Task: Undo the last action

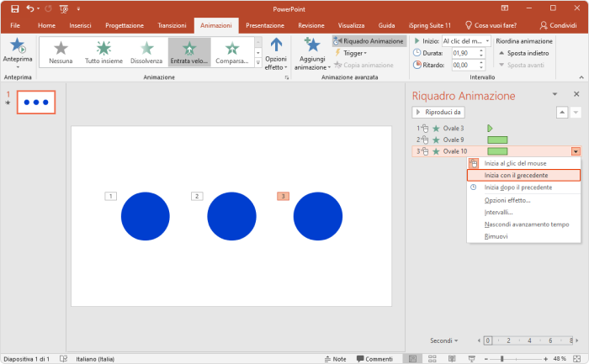Action: (30, 8)
